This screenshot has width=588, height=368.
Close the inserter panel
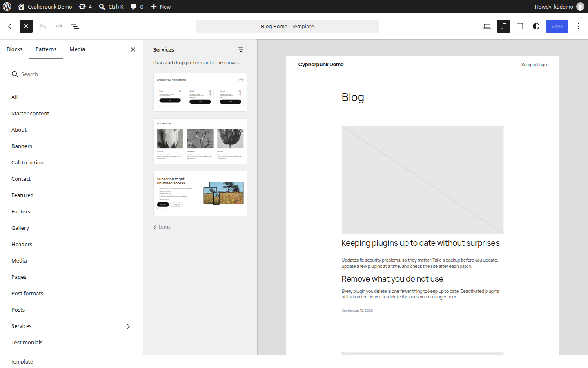click(x=133, y=49)
